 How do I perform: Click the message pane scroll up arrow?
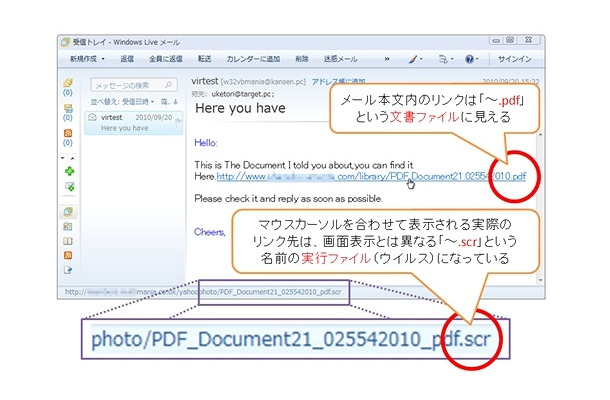[540, 135]
